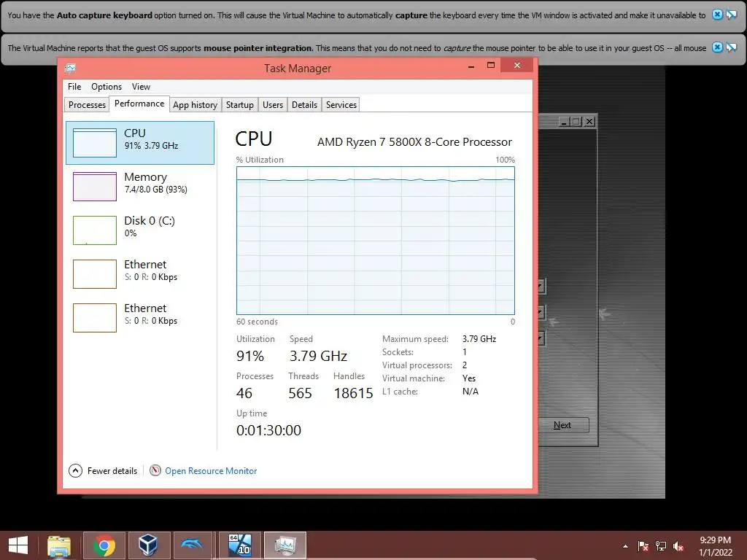Click Virtual processors value 2
The image size is (747, 560).
465,365
